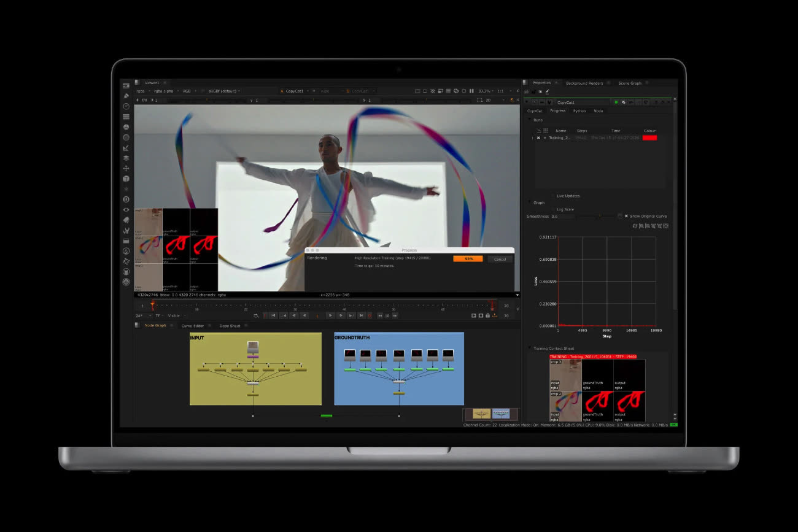The image size is (798, 532).
Task: Collapse the Runs section
Action: [530, 120]
